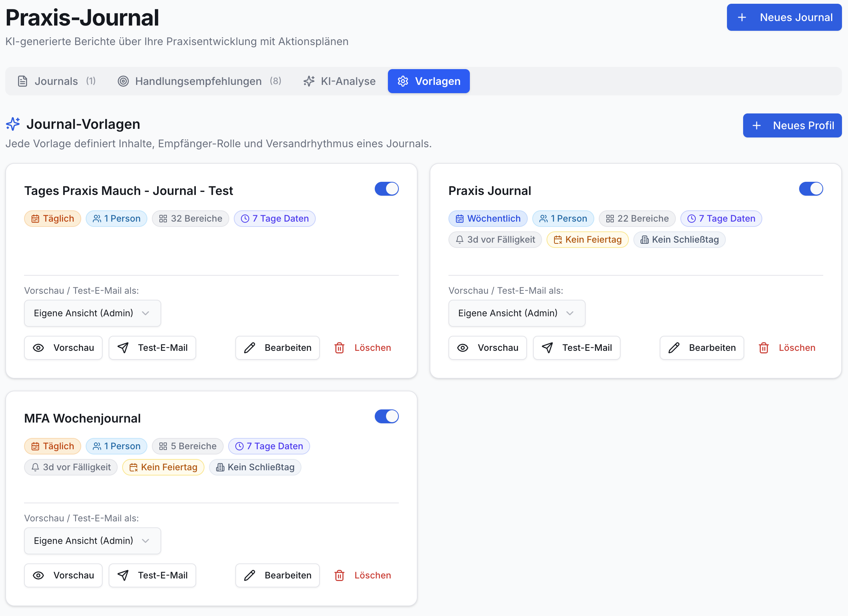Open Vorschau for Praxis Journal
Viewport: 848px width, 616px height.
488,348
